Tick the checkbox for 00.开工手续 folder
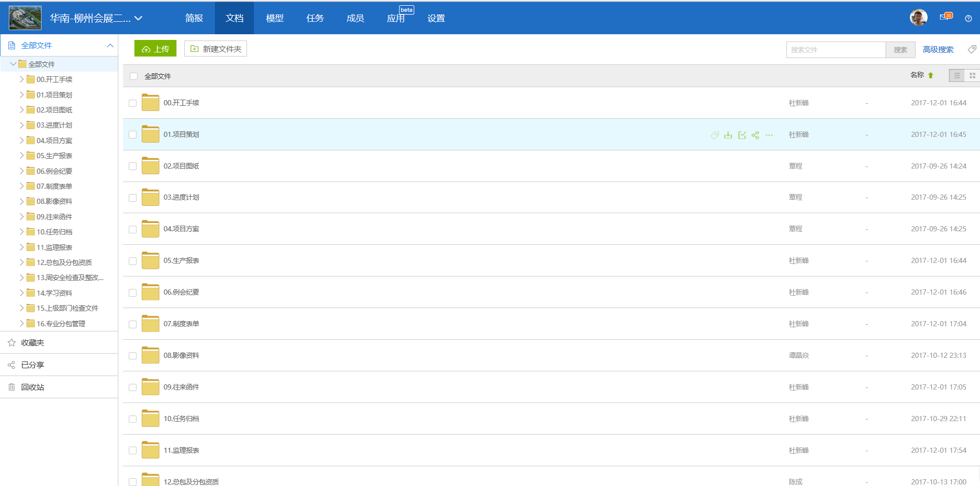 point(133,103)
